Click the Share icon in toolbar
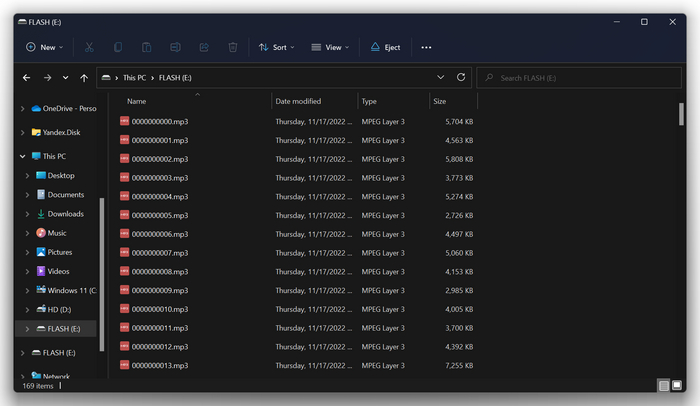 coord(204,47)
